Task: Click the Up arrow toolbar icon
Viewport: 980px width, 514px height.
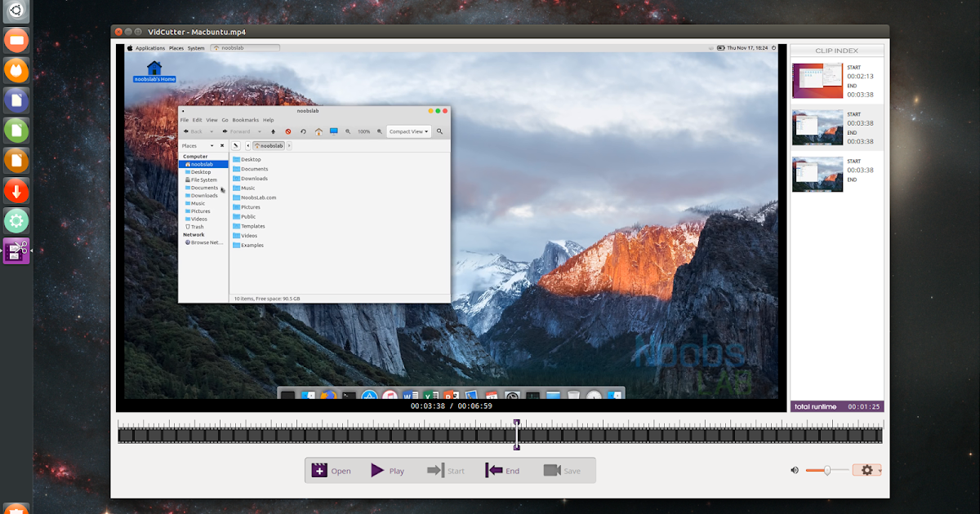Action: [x=273, y=131]
